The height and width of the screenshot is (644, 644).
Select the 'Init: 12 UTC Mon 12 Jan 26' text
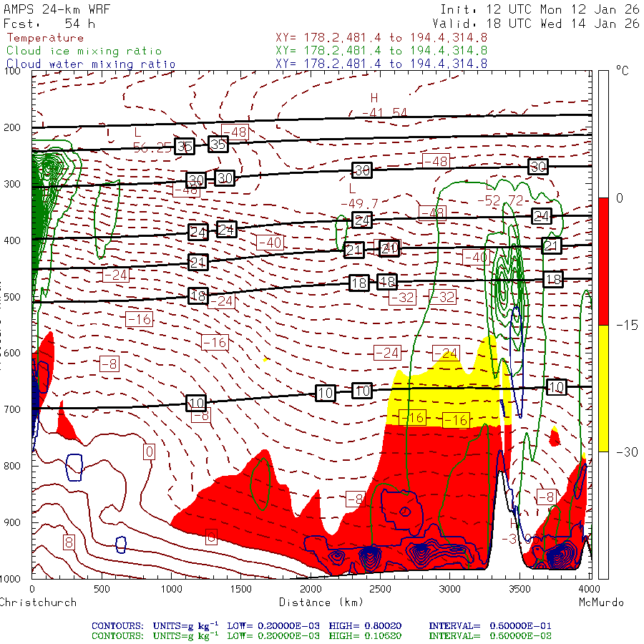540,9
